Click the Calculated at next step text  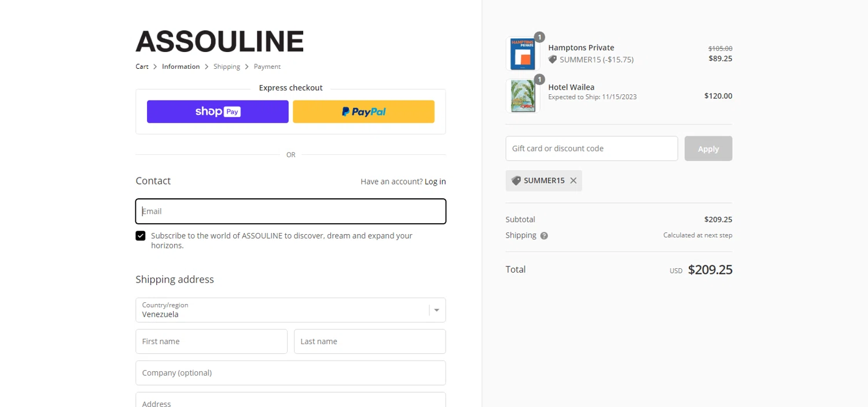pyautogui.click(x=698, y=235)
